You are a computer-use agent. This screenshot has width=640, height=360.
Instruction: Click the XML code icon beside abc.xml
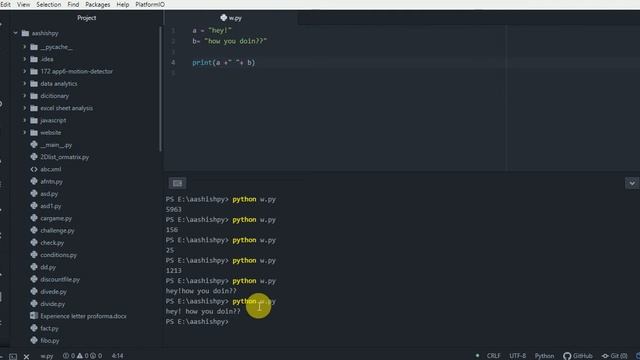pyautogui.click(x=34, y=169)
